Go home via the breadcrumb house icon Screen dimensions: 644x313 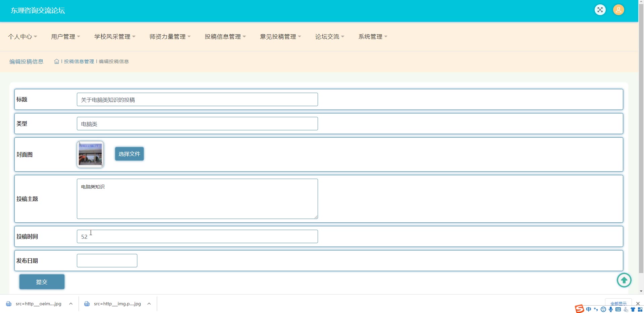click(x=57, y=61)
